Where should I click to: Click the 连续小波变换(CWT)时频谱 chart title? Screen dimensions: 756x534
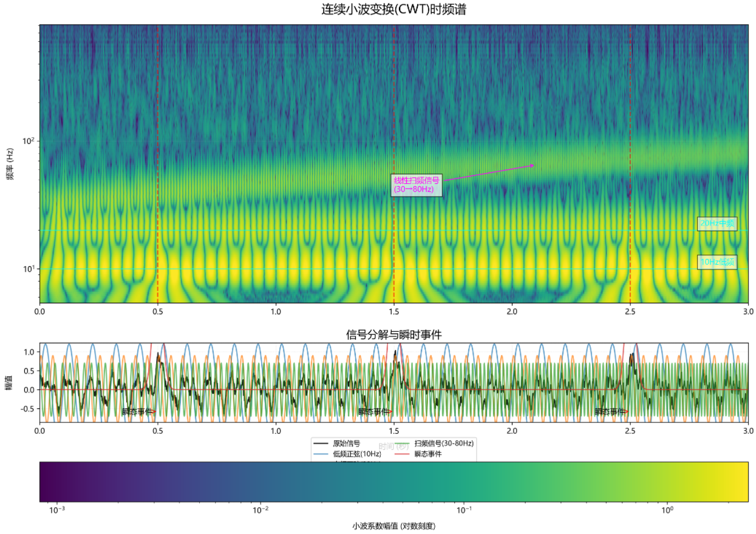point(394,10)
